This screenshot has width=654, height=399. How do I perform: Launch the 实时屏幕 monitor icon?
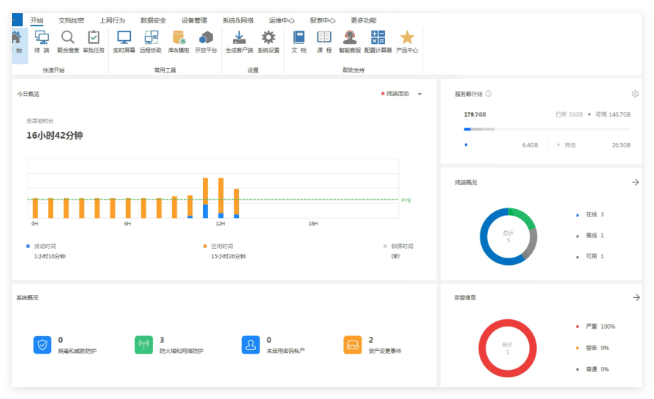click(x=124, y=38)
